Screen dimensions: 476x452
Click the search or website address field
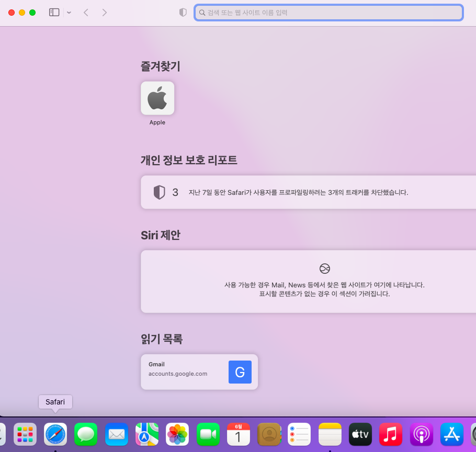pos(328,13)
